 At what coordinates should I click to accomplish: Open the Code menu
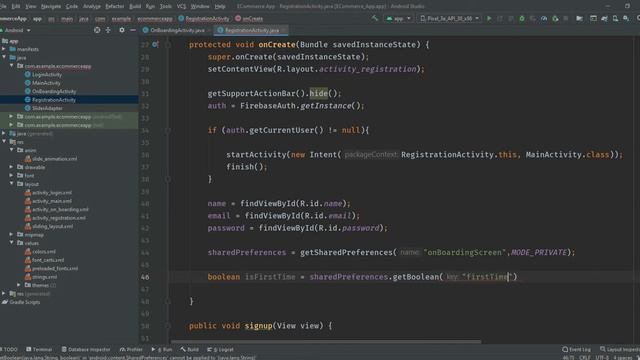(72, 6)
